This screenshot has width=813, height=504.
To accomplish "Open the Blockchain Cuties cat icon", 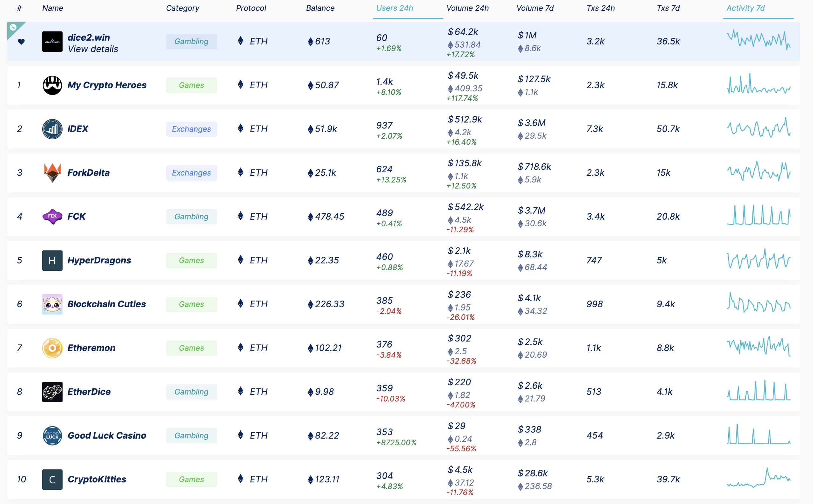I will pos(52,304).
